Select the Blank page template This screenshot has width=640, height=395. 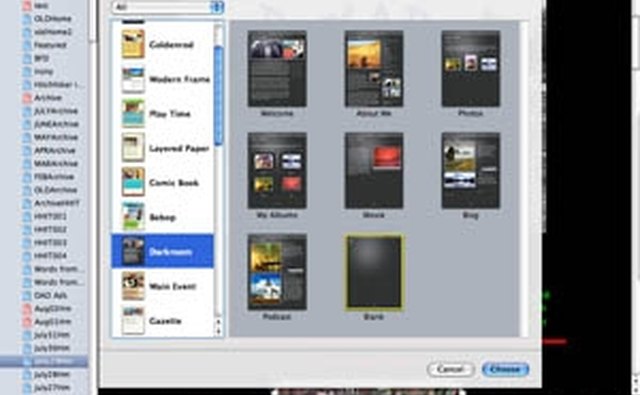point(374,272)
